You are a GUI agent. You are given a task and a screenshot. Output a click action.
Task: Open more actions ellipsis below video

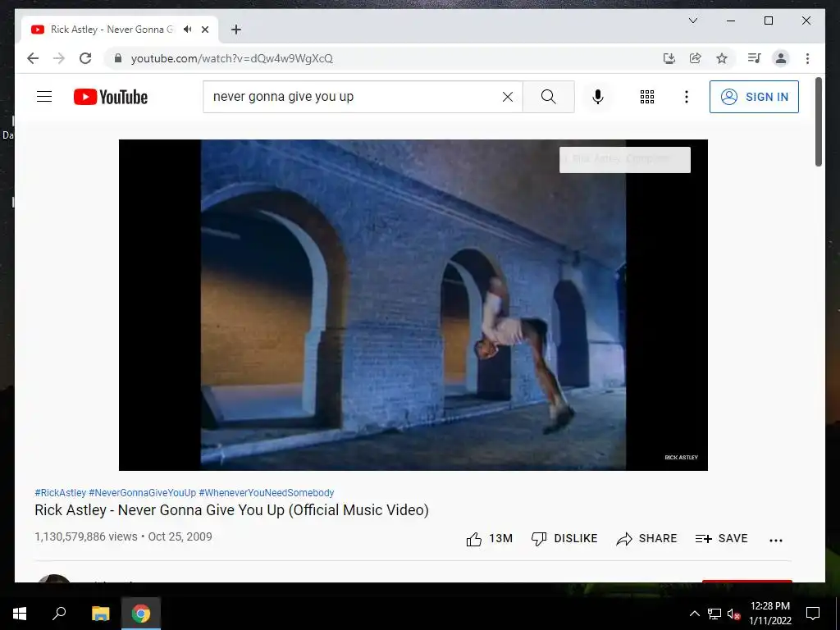click(x=776, y=540)
